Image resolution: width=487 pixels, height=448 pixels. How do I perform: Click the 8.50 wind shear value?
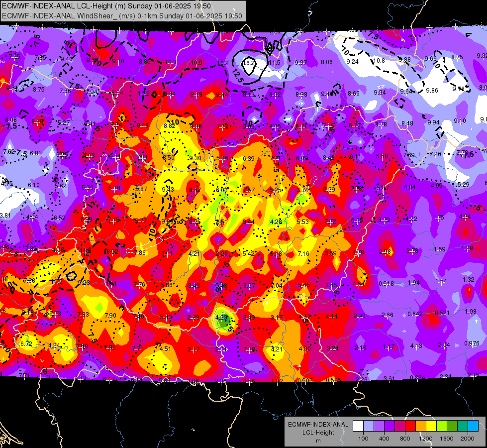(169, 158)
